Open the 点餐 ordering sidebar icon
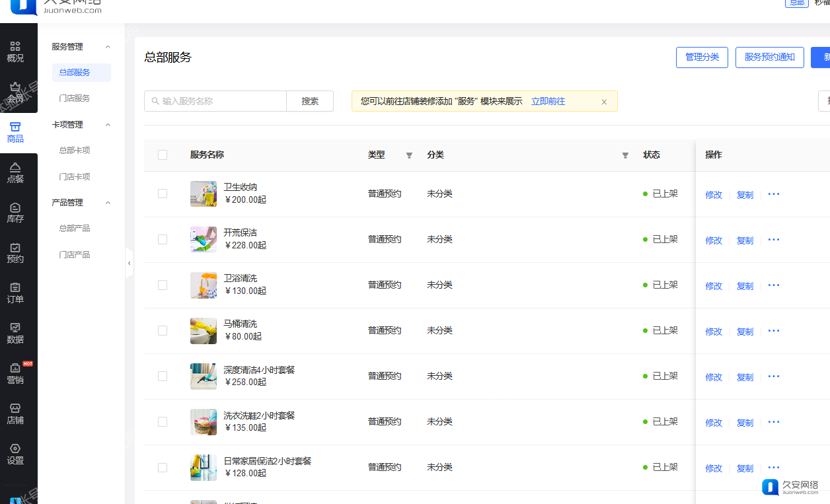This screenshot has height=504, width=830. (15, 172)
